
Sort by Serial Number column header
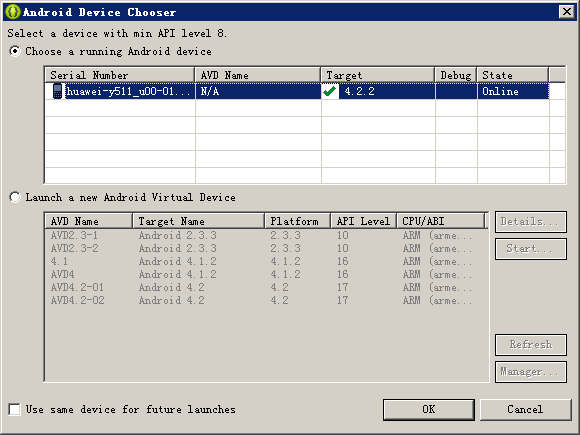[x=120, y=75]
